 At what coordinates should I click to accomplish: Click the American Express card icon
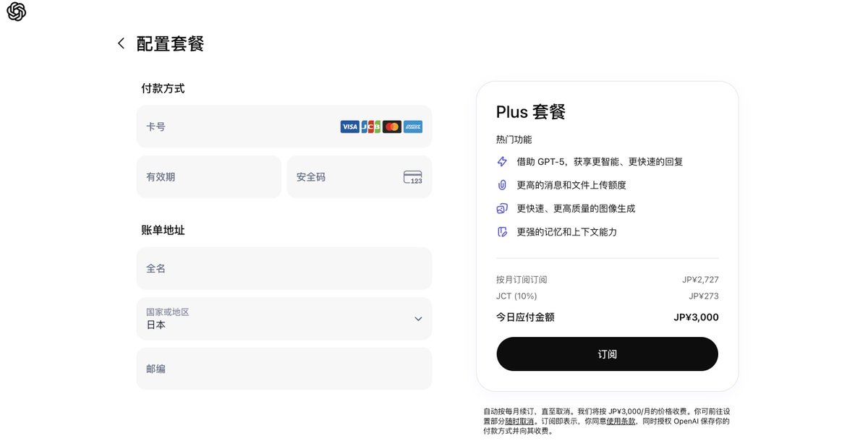414,127
